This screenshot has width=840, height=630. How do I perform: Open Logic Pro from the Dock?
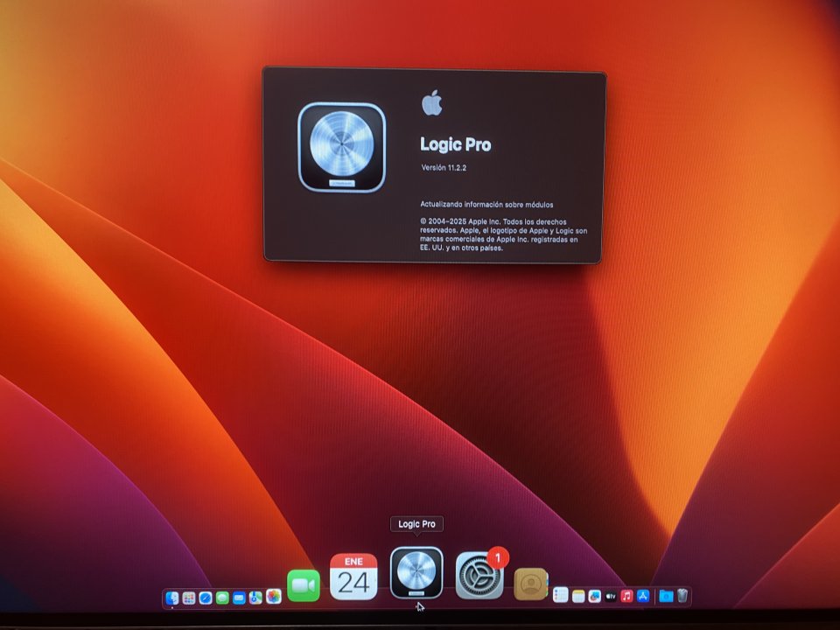point(416,573)
